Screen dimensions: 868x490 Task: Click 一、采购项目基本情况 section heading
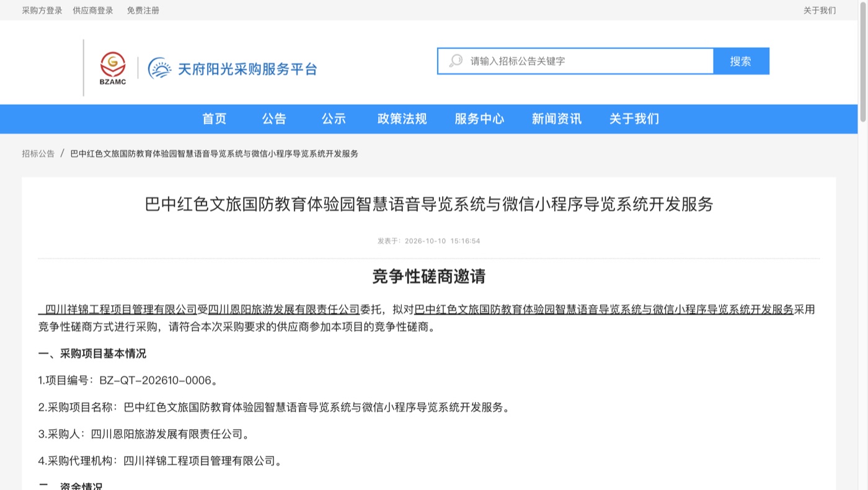(x=92, y=354)
